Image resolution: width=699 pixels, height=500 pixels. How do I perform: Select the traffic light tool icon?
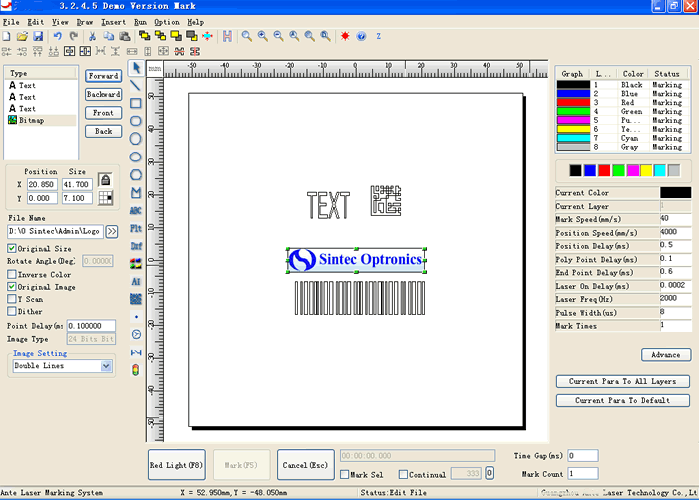[x=136, y=370]
